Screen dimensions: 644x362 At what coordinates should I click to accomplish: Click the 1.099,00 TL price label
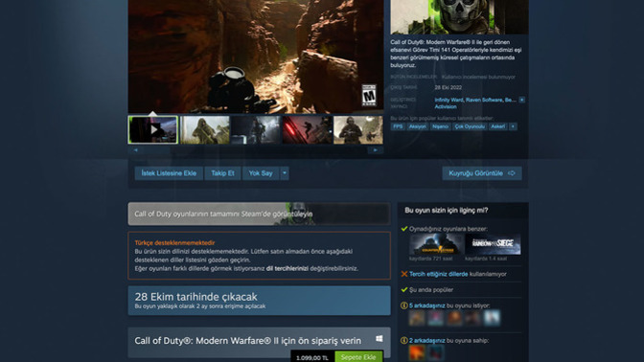tap(312, 357)
